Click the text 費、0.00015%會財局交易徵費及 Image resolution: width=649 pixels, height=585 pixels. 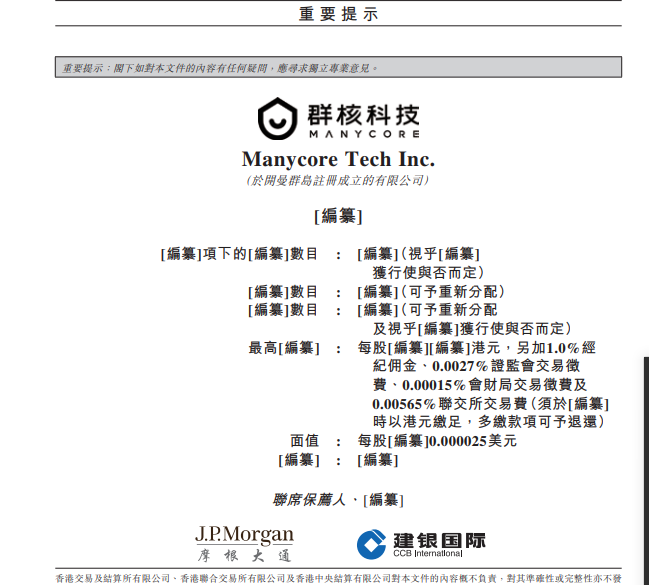pos(480,385)
